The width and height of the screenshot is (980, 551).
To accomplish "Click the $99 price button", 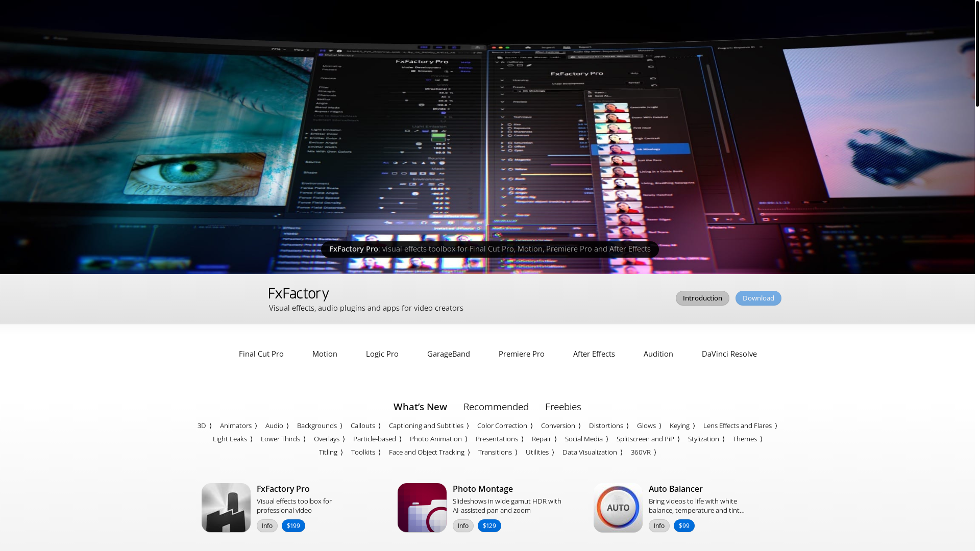I will (684, 526).
